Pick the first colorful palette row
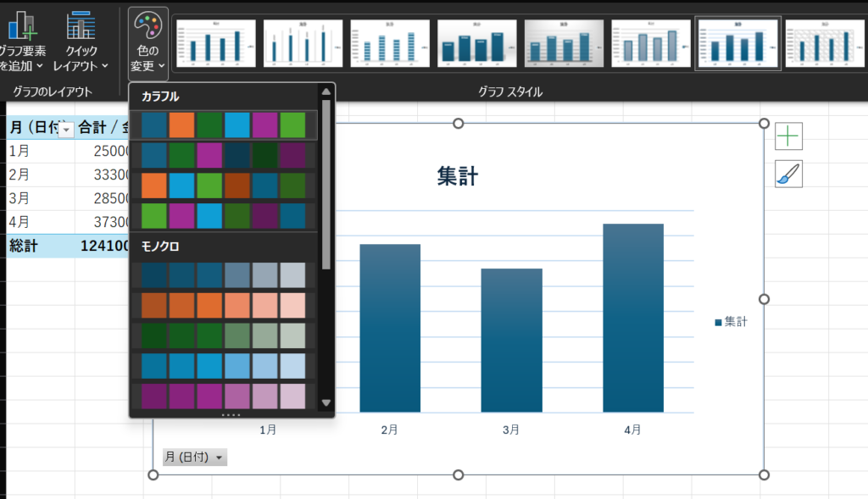The image size is (868, 499). click(224, 125)
